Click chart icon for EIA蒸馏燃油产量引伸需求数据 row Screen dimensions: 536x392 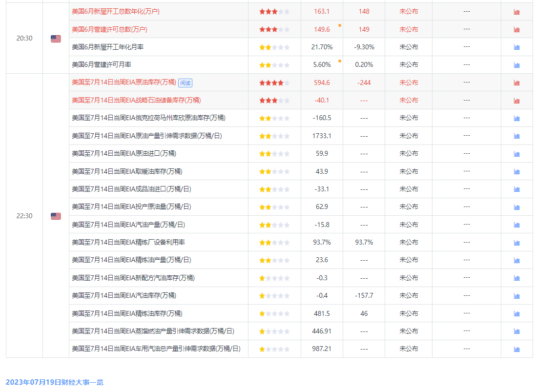(516, 331)
